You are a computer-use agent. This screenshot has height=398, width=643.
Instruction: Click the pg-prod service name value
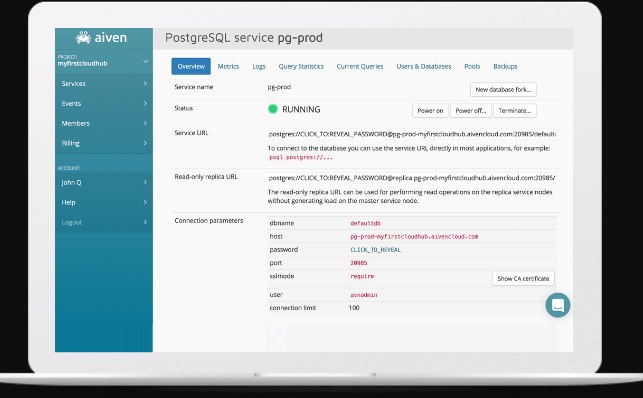pyautogui.click(x=279, y=87)
